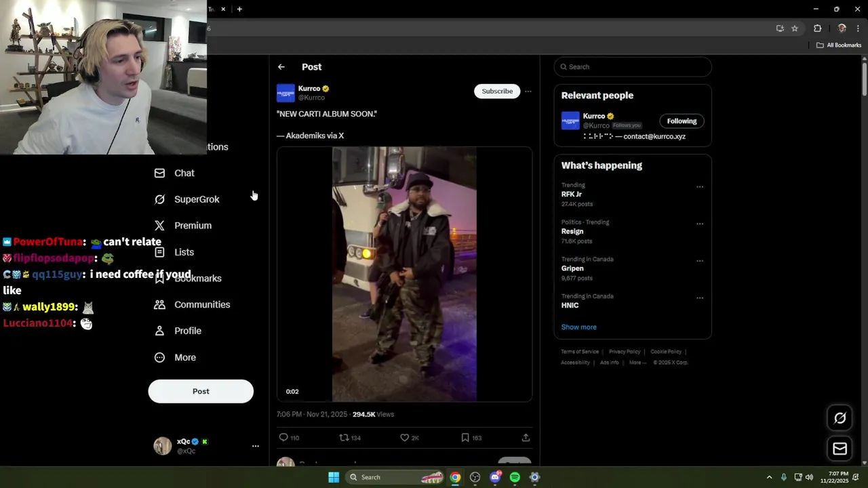
Task: Open Discord from the taskbar
Action: (x=495, y=477)
